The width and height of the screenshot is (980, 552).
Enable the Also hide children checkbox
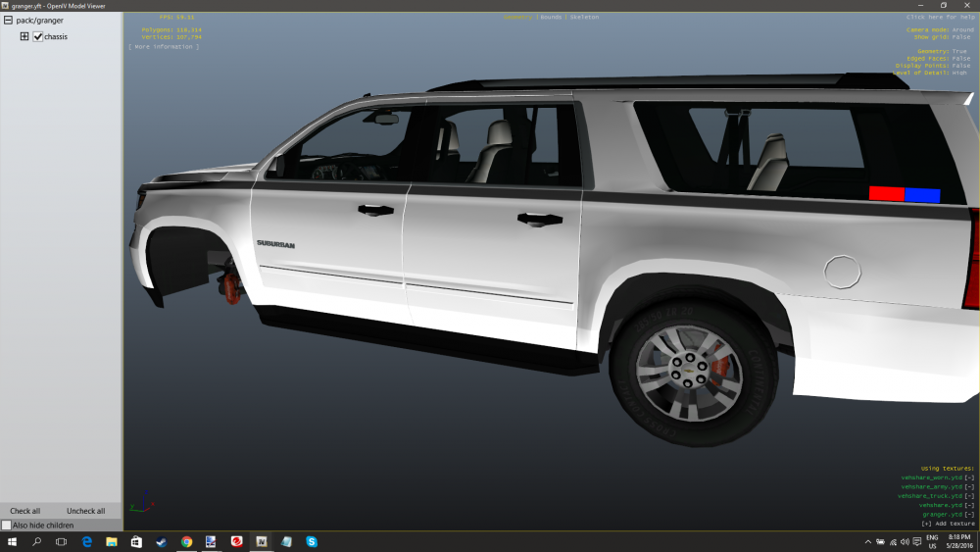[x=6, y=526]
